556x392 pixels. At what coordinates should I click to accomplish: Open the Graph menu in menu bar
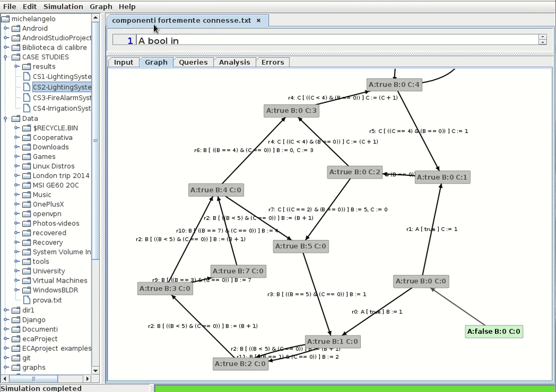[x=101, y=7]
